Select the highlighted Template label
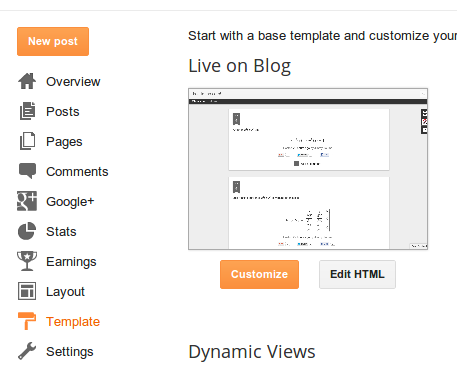 point(73,322)
